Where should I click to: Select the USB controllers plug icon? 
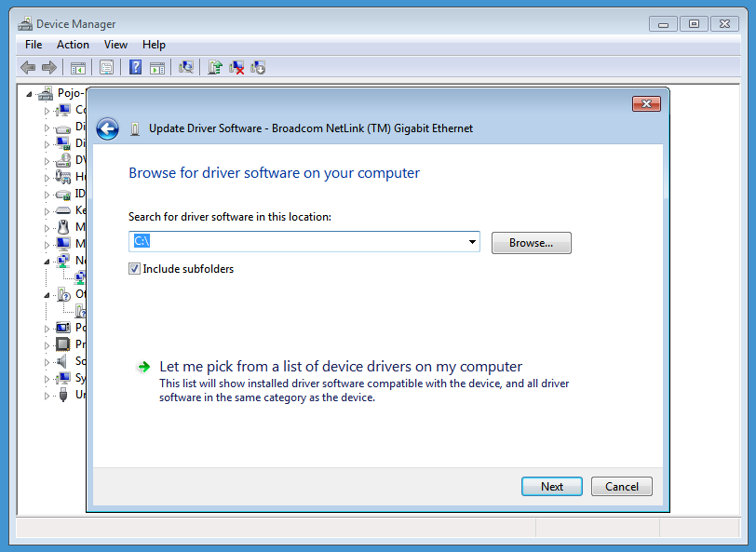(63, 395)
